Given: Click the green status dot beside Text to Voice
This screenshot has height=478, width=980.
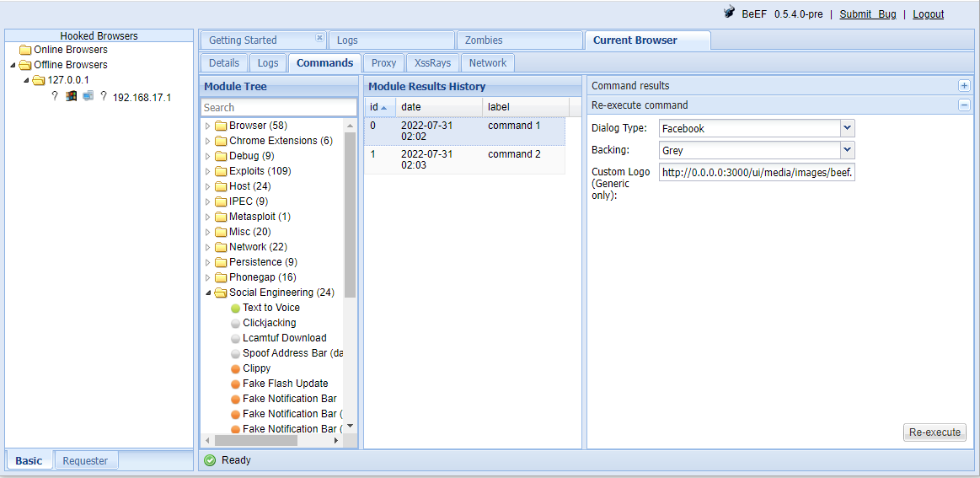Looking at the screenshot, I should (235, 308).
